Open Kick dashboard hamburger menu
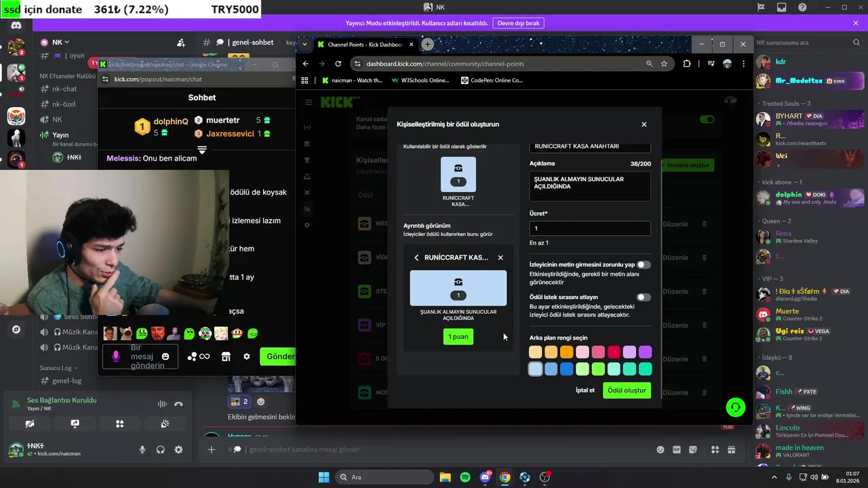This screenshot has width=868, height=488. (x=309, y=102)
